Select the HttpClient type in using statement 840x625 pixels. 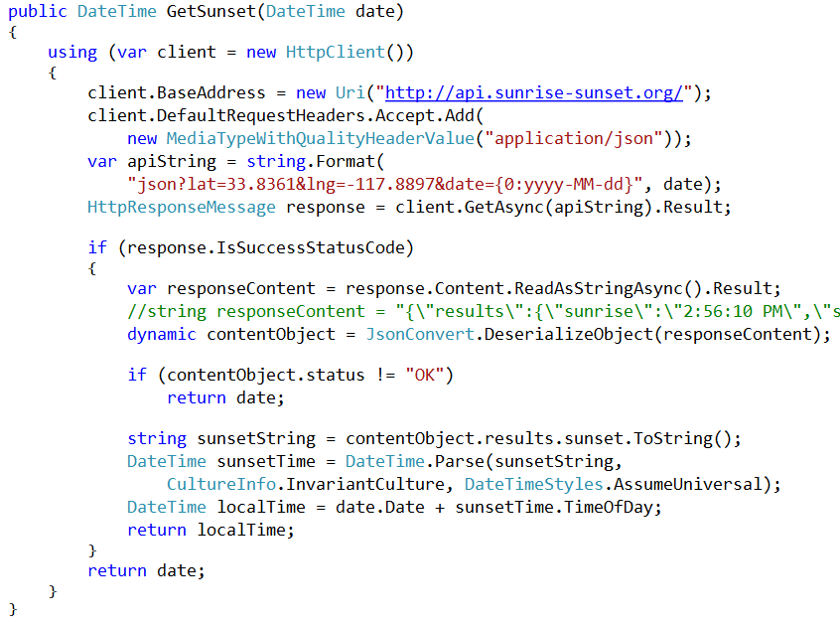click(336, 52)
